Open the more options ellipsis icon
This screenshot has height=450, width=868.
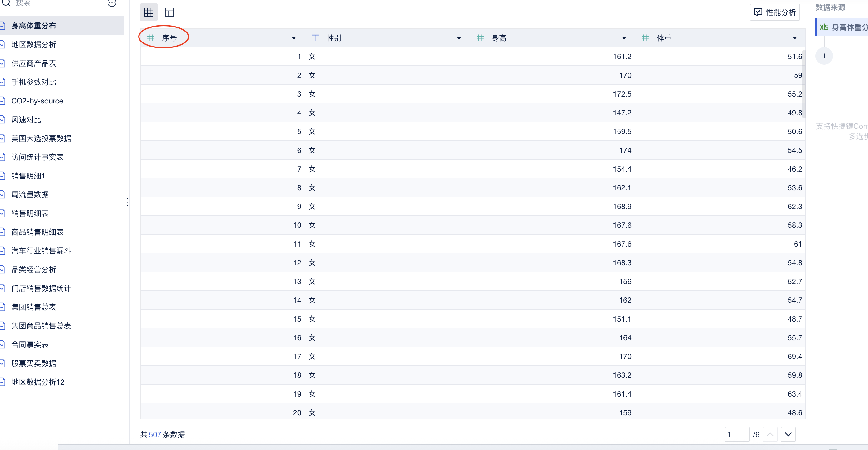pyautogui.click(x=112, y=3)
